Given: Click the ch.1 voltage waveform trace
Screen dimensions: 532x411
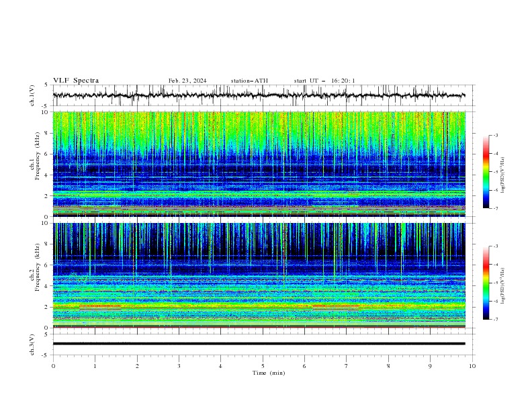Looking at the screenshot, I should (259, 95).
